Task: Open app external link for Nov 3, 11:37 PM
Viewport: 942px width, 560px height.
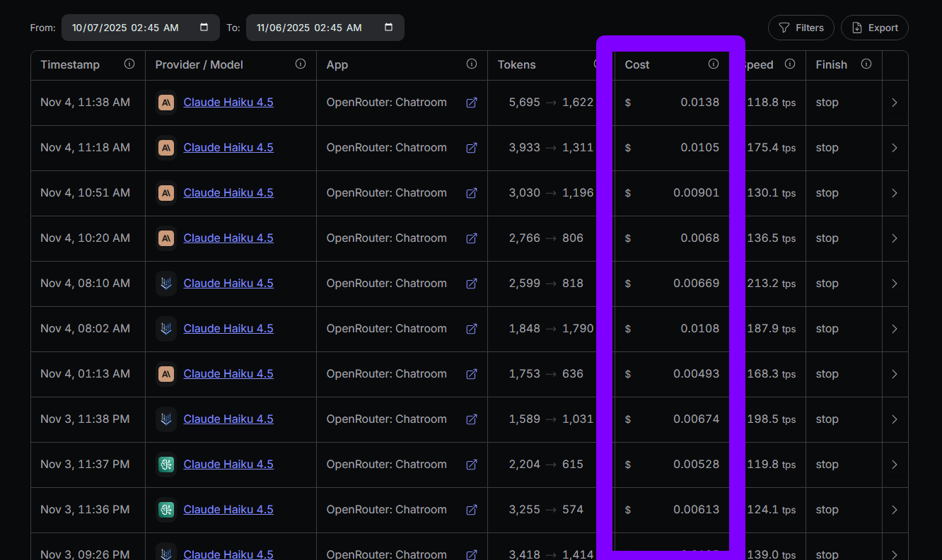Action: tap(472, 465)
